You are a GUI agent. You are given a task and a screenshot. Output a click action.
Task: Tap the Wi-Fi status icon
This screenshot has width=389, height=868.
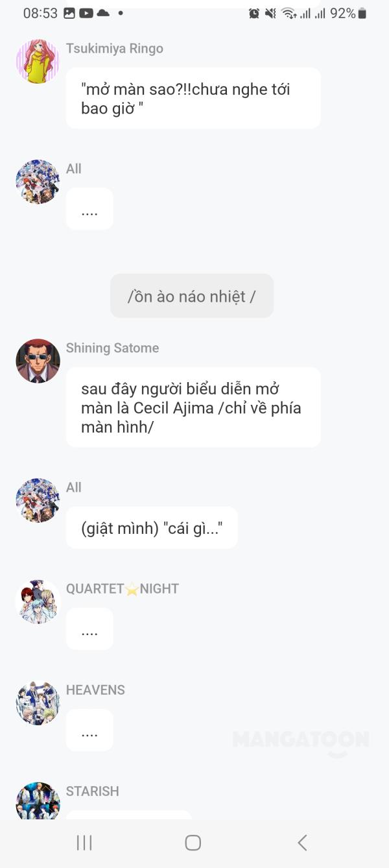click(x=289, y=13)
